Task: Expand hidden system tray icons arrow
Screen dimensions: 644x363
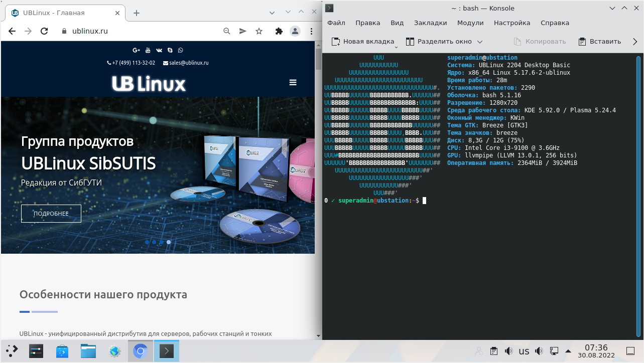Action: coord(568,351)
